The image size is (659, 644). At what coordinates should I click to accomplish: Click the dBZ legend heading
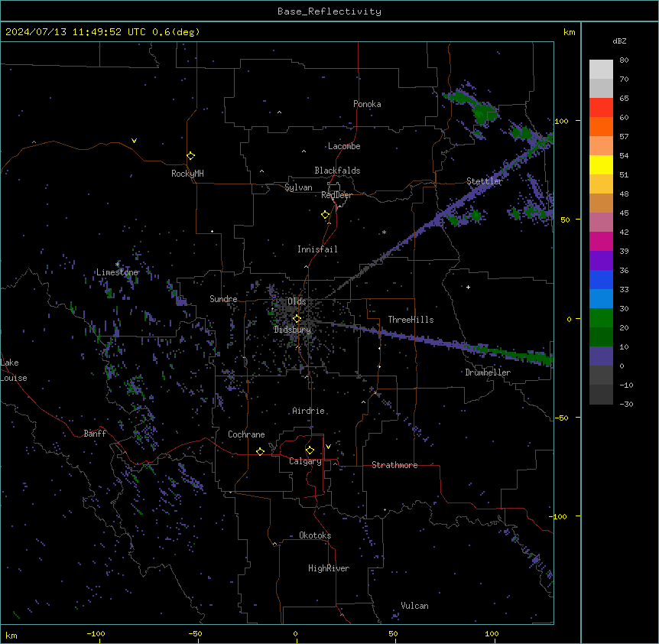[619, 41]
